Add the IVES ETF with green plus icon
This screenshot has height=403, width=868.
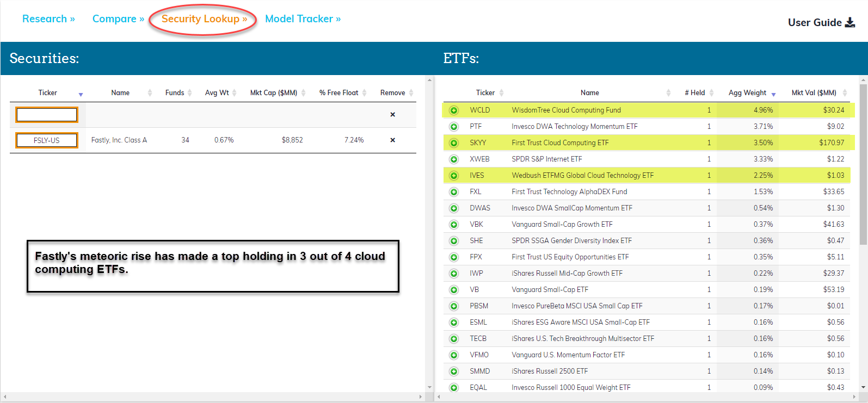[x=454, y=176]
